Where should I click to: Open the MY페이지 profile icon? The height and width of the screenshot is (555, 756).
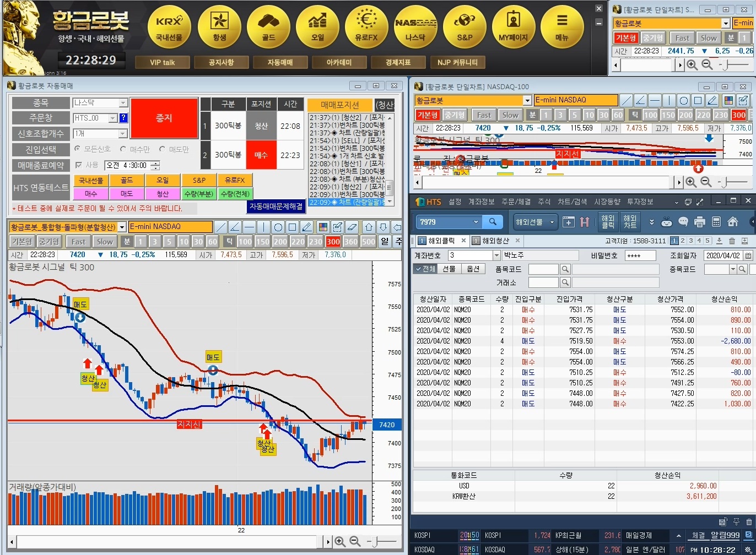tap(514, 26)
